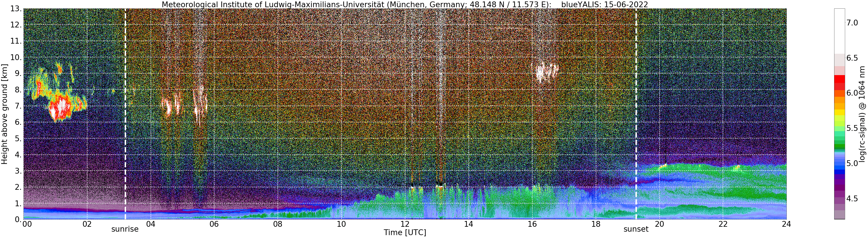Click the '7.' height tick label
This screenshot has width=868, height=238.
tap(18, 106)
